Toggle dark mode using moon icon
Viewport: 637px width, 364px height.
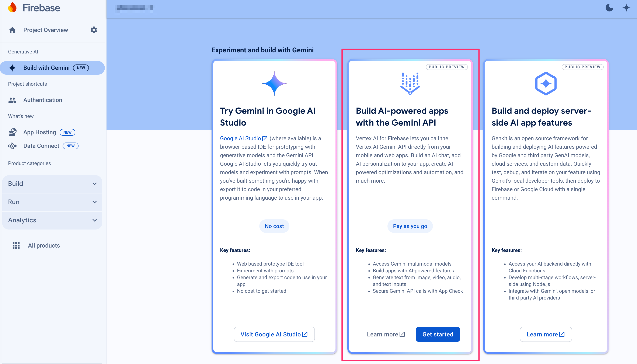(x=609, y=7)
